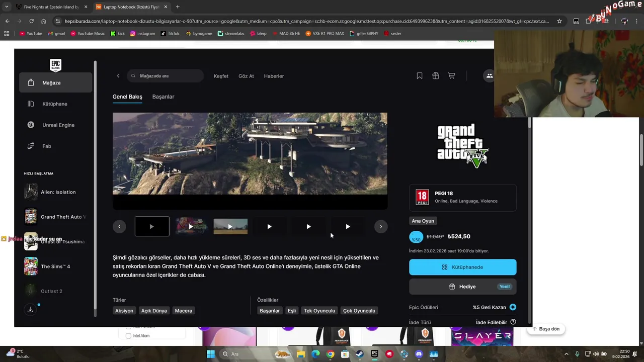Open the YouTube bookmark
644x362 pixels.
[31, 33]
